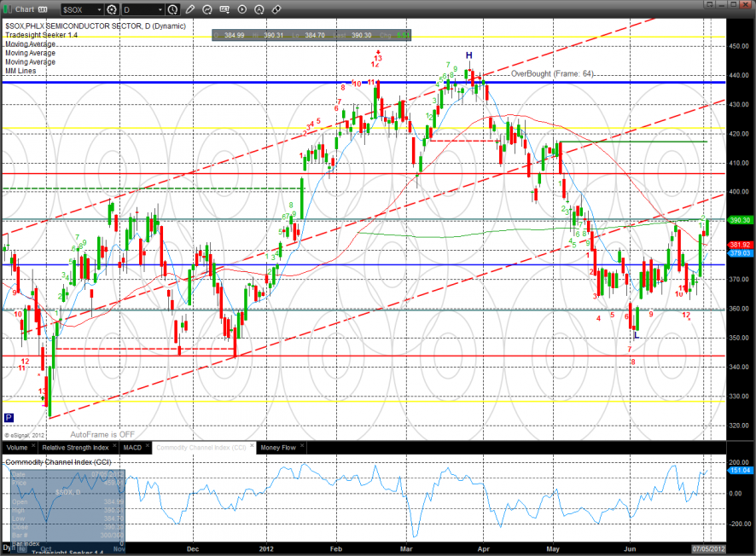Open the data export toolbar icon
Viewport: 756px width, 556px height.
224,9
